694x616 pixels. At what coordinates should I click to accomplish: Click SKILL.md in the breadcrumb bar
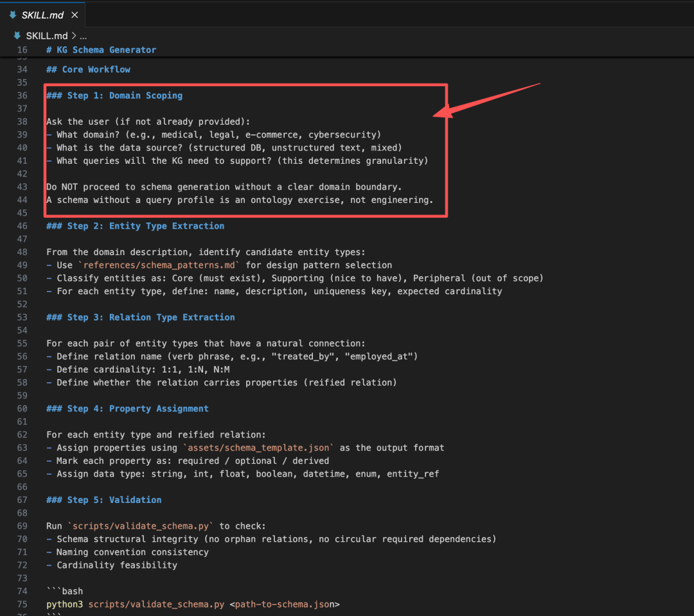[x=46, y=36]
